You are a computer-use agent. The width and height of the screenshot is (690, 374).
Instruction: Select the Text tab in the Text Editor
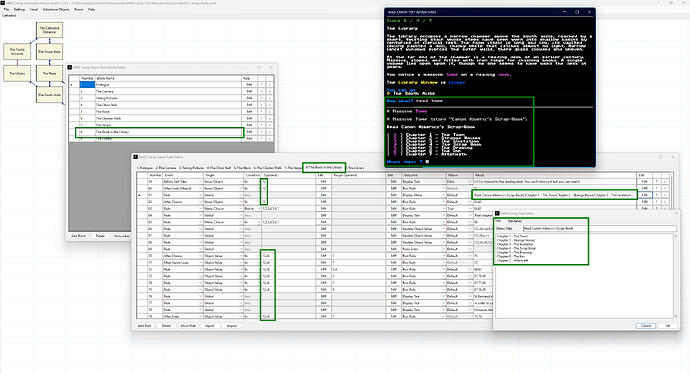click(499, 221)
